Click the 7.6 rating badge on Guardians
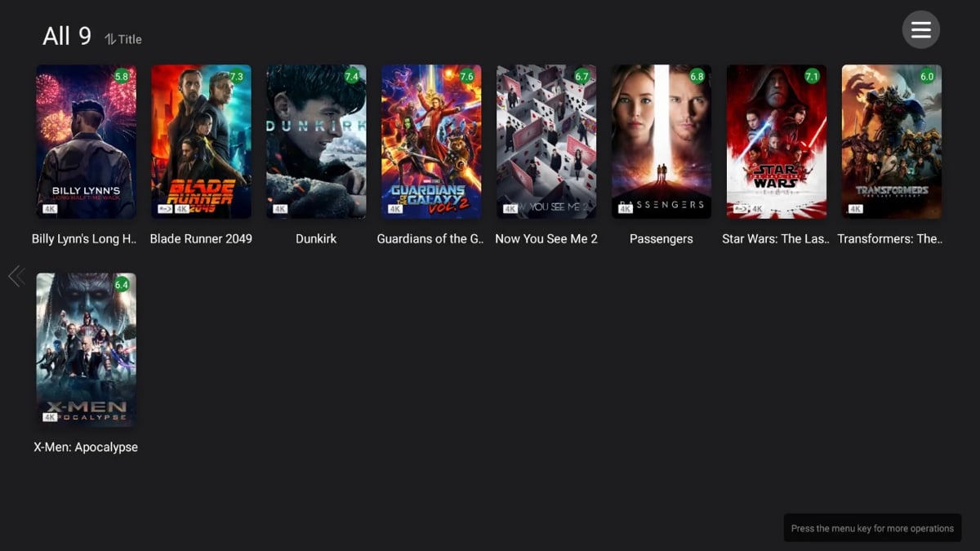The height and width of the screenshot is (551, 980). tap(467, 77)
